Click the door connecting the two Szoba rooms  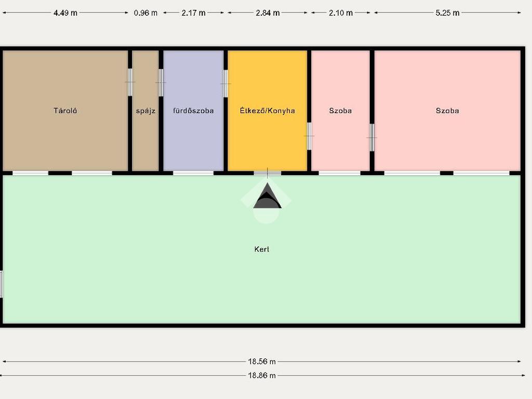[372, 137]
